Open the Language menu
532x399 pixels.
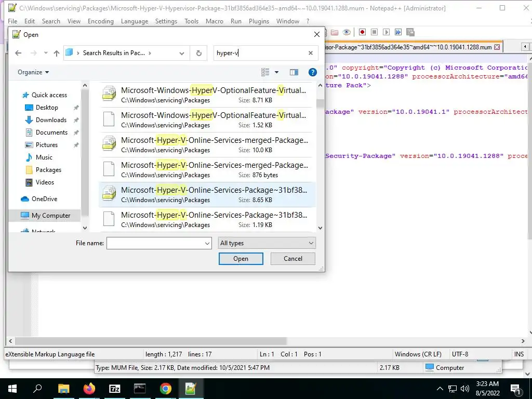[135, 21]
